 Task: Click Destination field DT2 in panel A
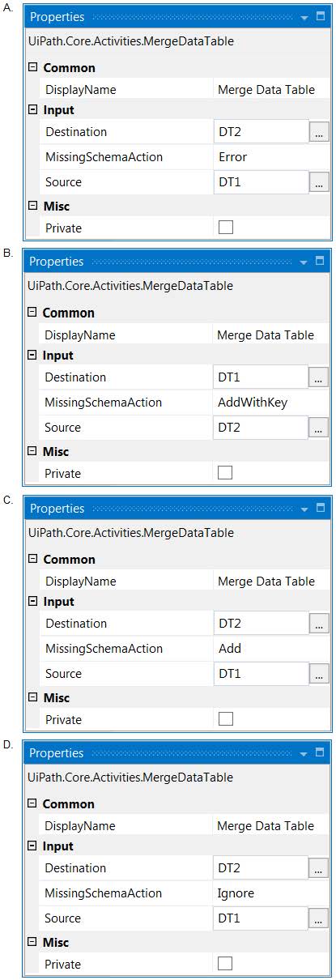(x=261, y=132)
